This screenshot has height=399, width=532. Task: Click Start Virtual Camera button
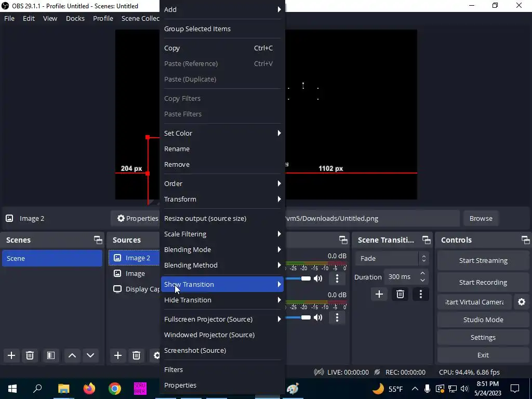475,302
